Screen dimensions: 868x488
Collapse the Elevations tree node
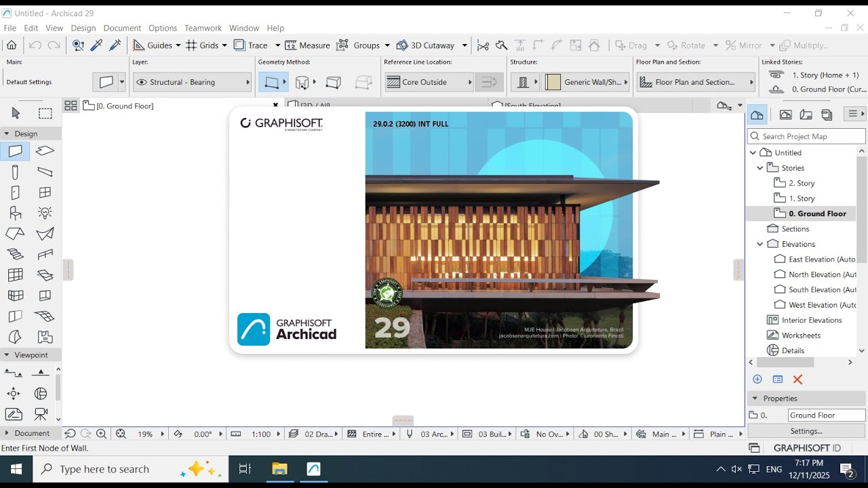760,244
